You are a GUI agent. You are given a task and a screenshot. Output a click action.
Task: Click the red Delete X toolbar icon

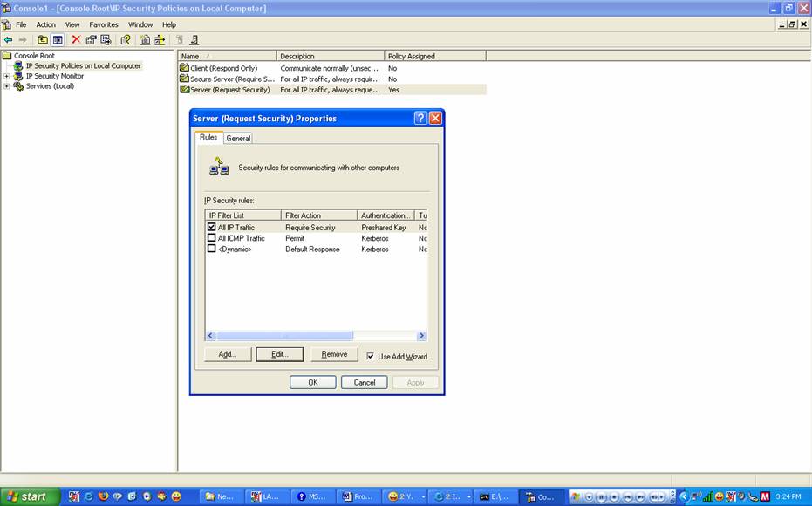76,39
